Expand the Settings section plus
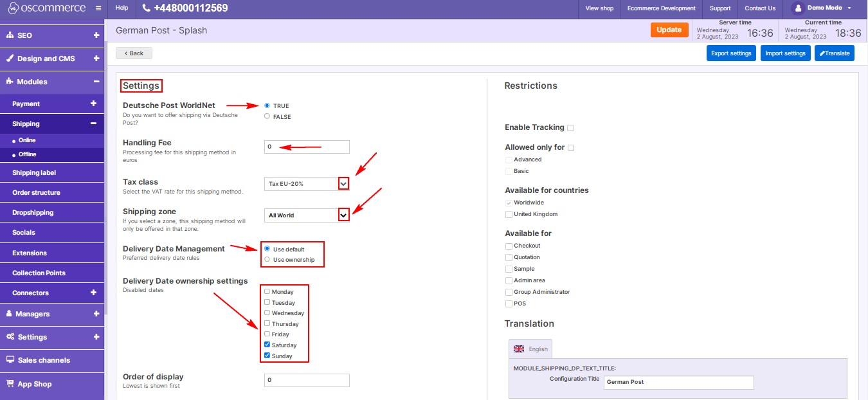 [x=96, y=337]
